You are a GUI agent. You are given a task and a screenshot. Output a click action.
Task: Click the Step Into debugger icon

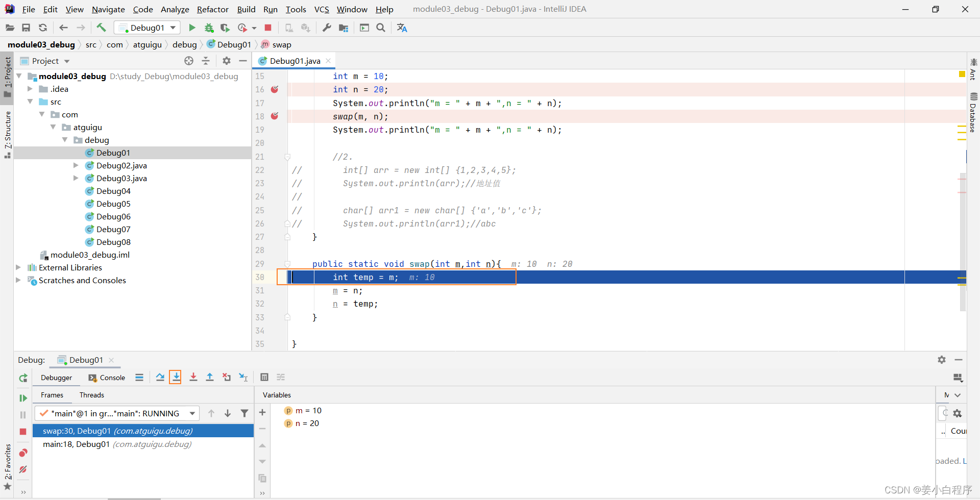tap(176, 377)
